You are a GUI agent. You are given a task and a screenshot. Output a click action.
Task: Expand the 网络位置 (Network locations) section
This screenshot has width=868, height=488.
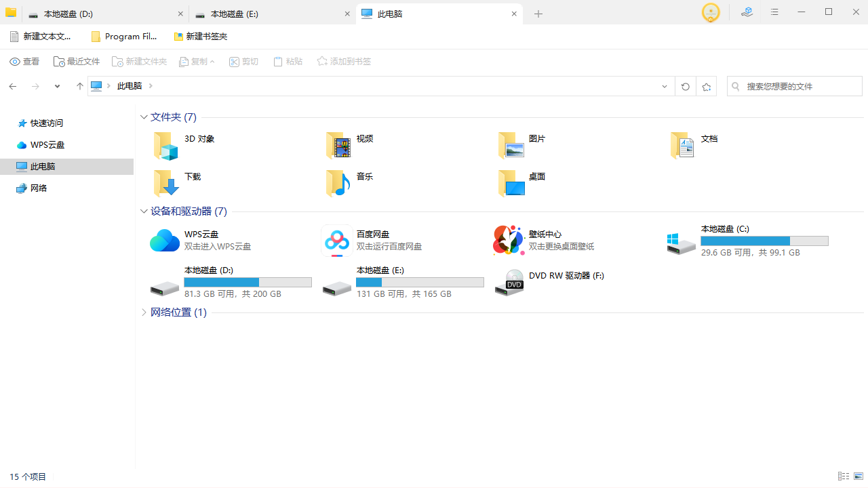144,312
